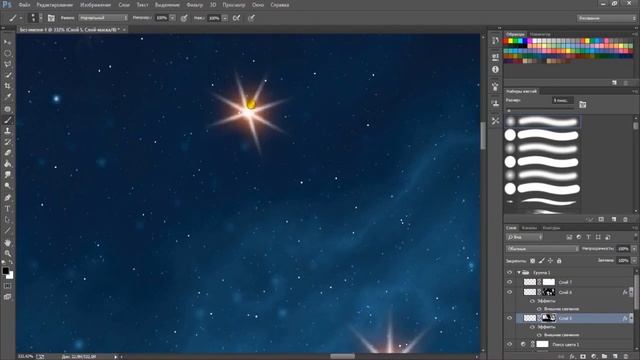
Task: Open layer opacity slider arrow
Action: (x=634, y=249)
